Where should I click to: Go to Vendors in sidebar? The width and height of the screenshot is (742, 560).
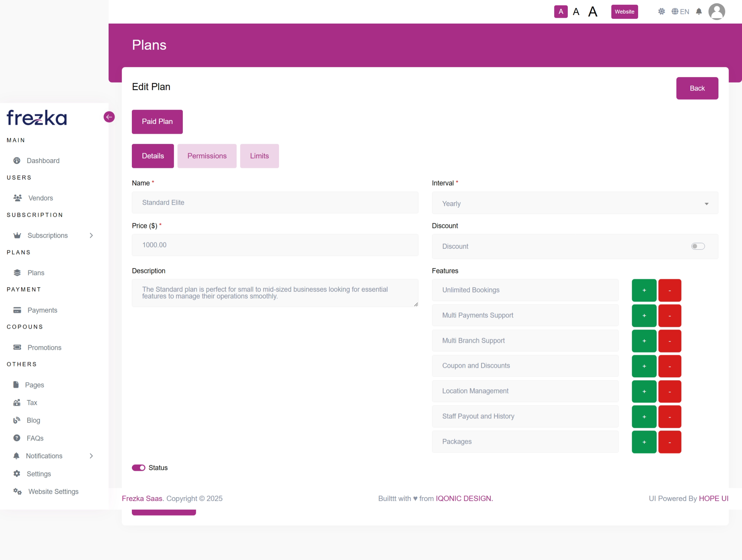[x=40, y=198]
